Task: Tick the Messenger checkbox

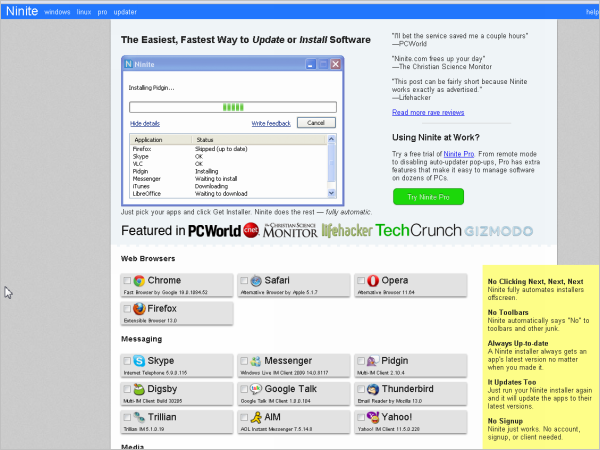Action: tap(244, 360)
